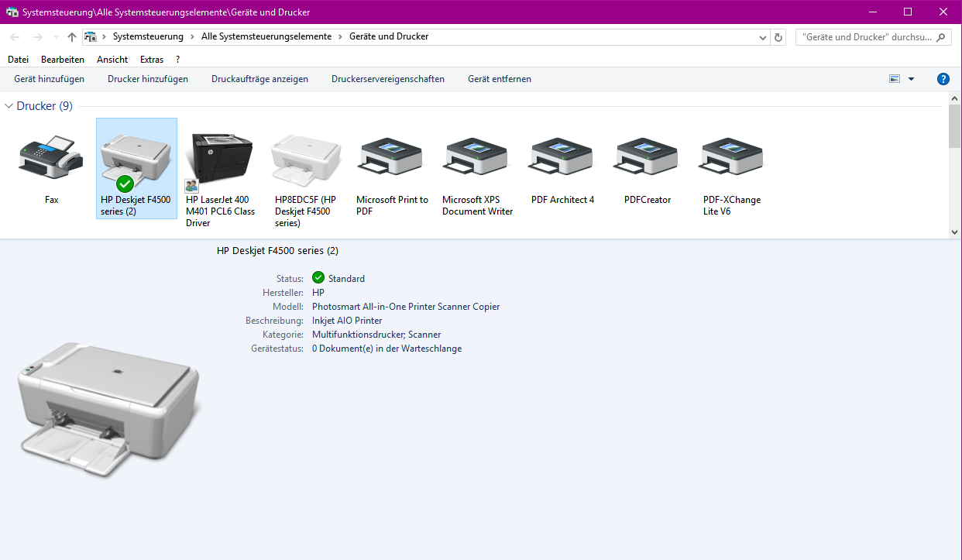Click Druckaufträge anzeigen

(259, 79)
